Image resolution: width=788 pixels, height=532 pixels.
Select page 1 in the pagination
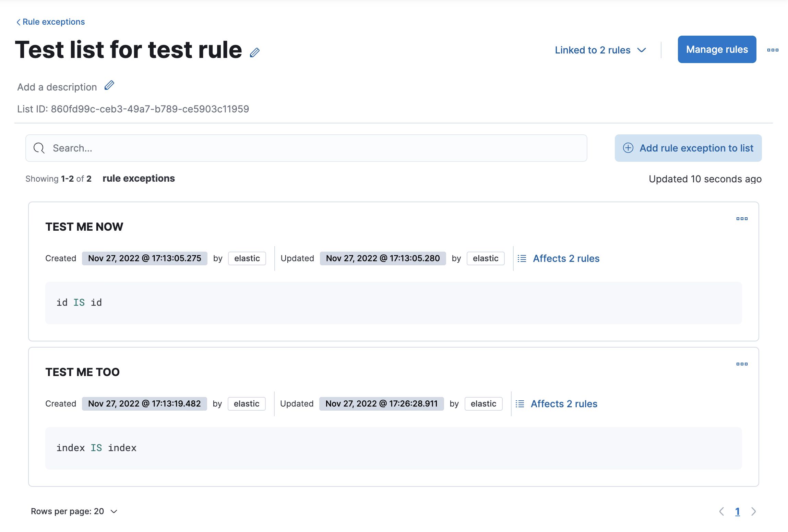[x=738, y=511]
